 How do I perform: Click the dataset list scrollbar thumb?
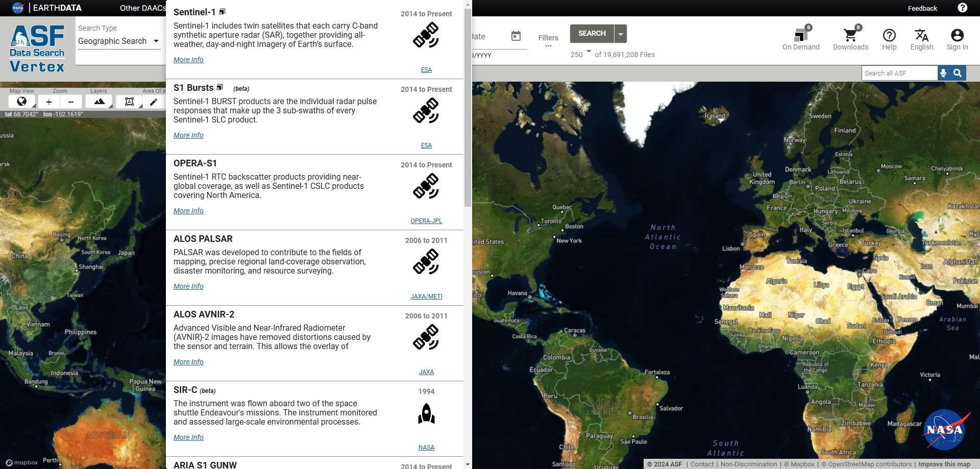coord(468,107)
